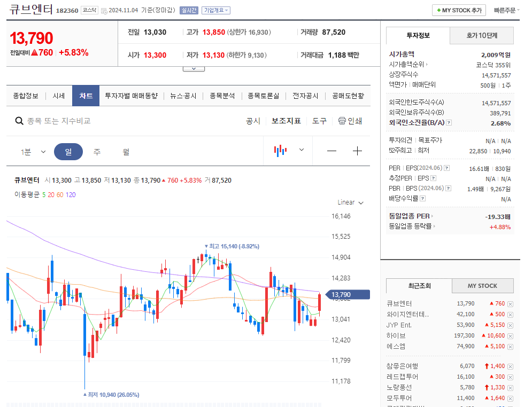Open 와이지엔터테인먼트 in recent list
Viewport: 532px width, 407px height.
408,315
